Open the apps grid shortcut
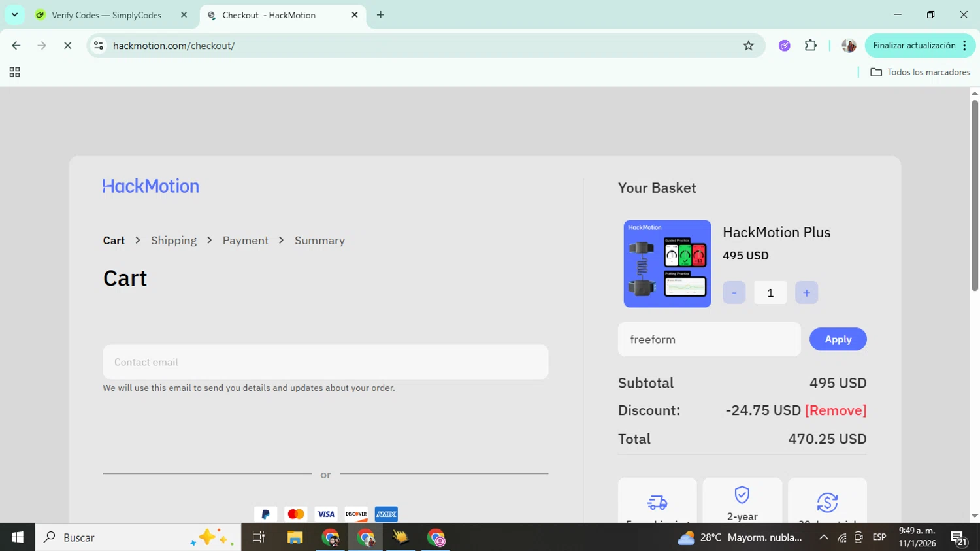Image resolution: width=980 pixels, height=551 pixels. 14,73
